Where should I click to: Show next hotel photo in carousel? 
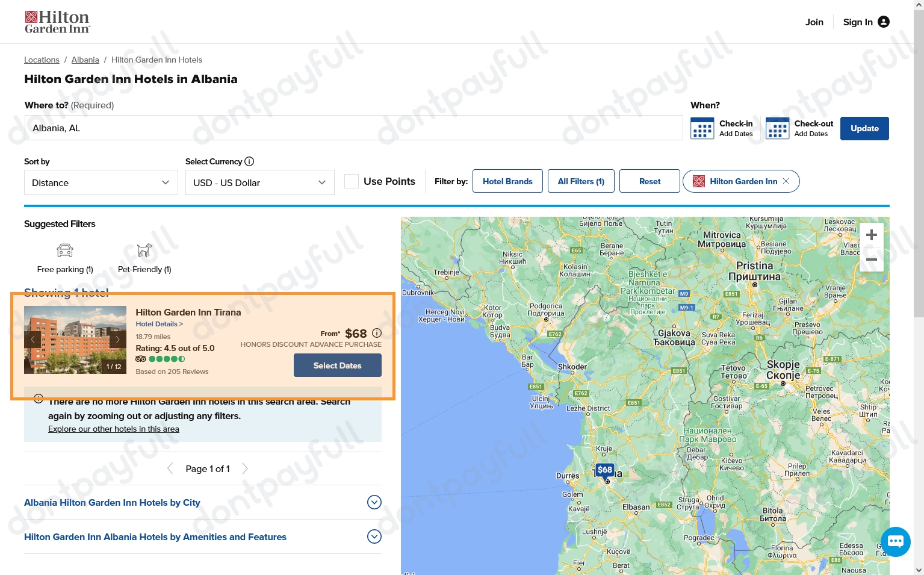point(117,340)
